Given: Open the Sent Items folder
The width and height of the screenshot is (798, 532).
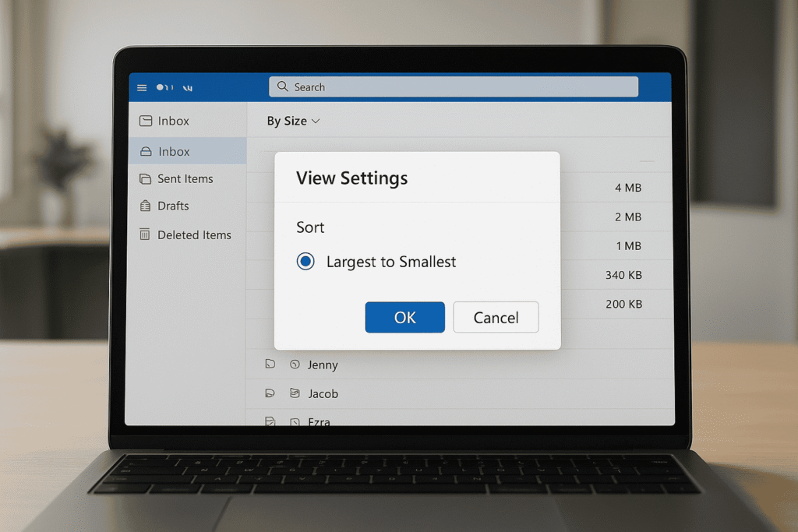Looking at the screenshot, I should pyautogui.click(x=182, y=178).
